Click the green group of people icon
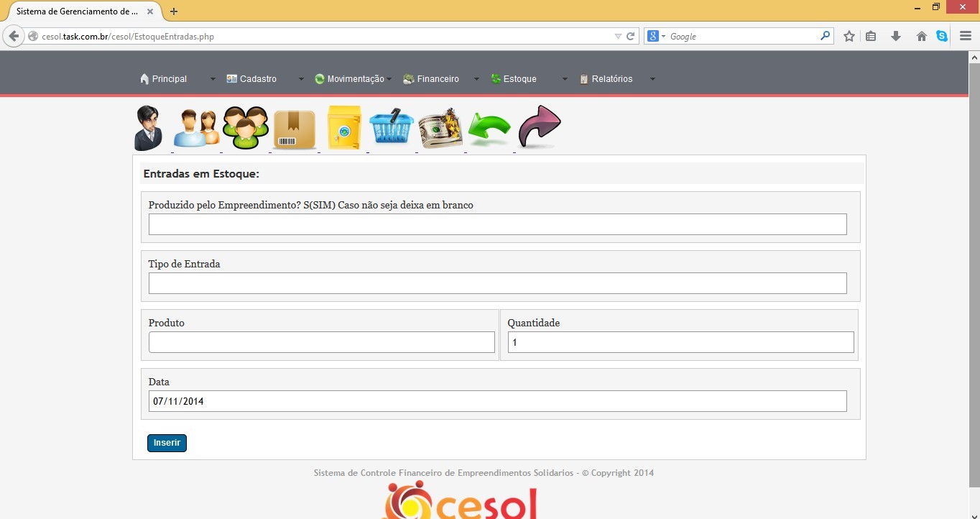Image resolution: width=980 pixels, height=519 pixels. point(245,128)
